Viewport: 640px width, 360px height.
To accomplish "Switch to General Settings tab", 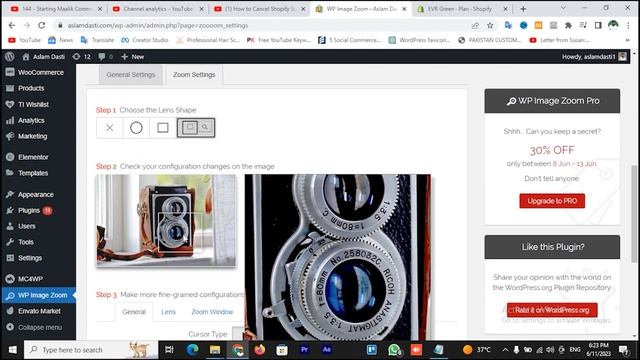I will [x=131, y=75].
